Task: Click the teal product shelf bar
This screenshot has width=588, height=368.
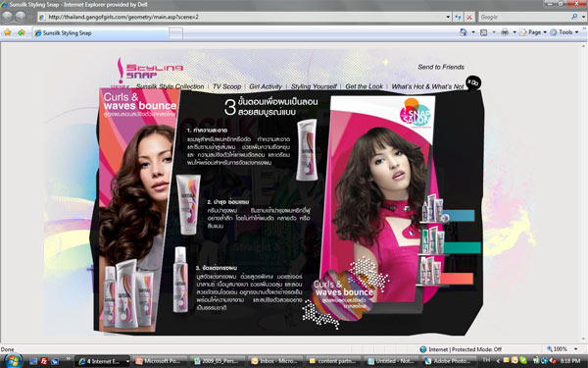Action: [462, 247]
